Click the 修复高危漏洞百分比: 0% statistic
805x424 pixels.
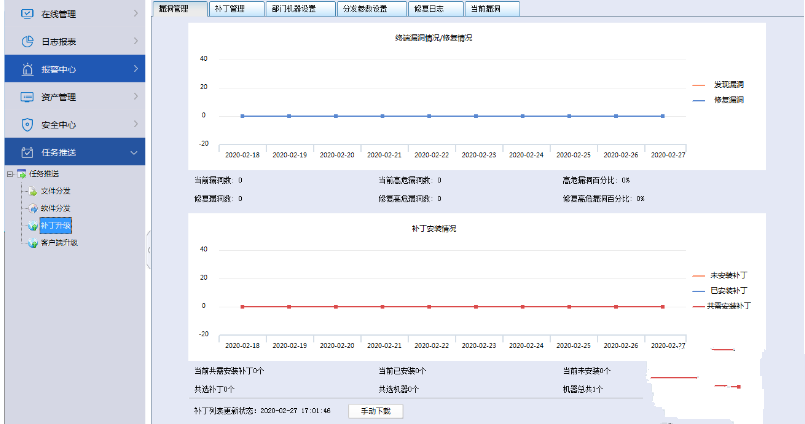pos(603,199)
